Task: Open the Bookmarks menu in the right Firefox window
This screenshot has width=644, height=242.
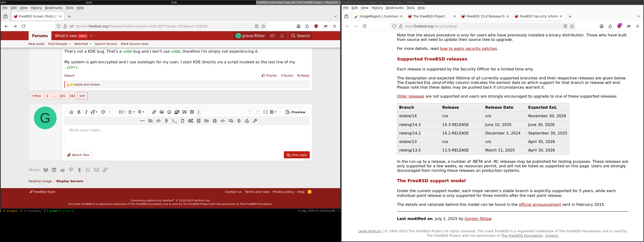Action: [x=394, y=8]
